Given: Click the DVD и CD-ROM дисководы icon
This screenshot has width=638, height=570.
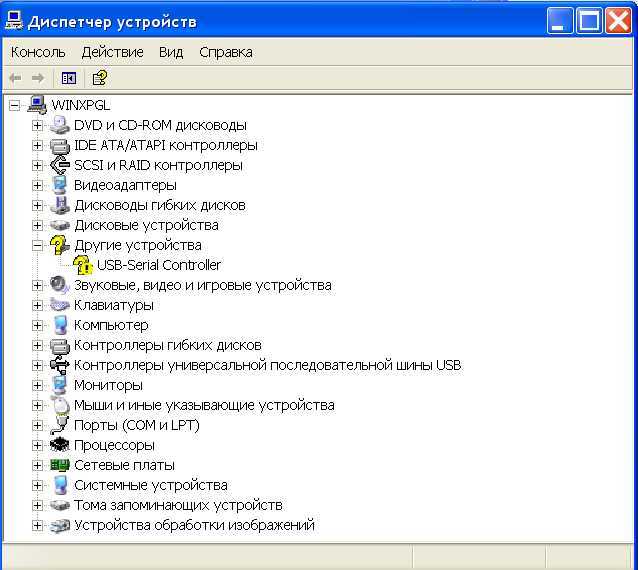Looking at the screenshot, I should [x=60, y=125].
